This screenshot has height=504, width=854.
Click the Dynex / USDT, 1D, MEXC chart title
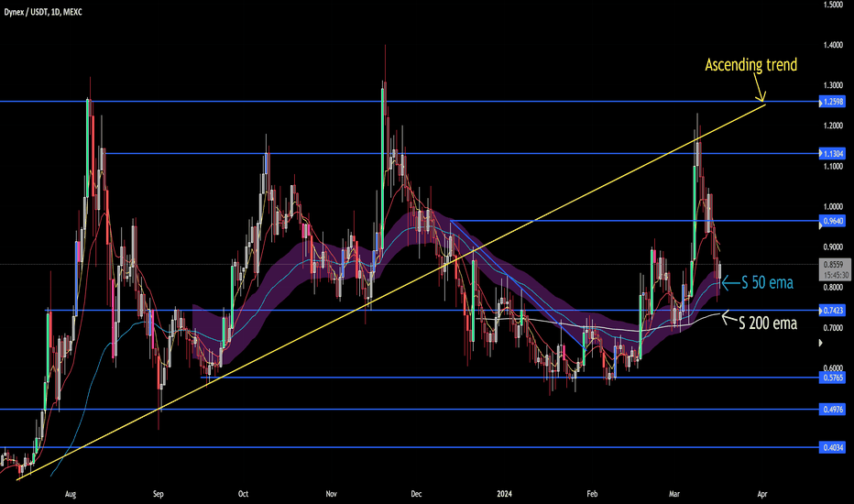point(43,12)
